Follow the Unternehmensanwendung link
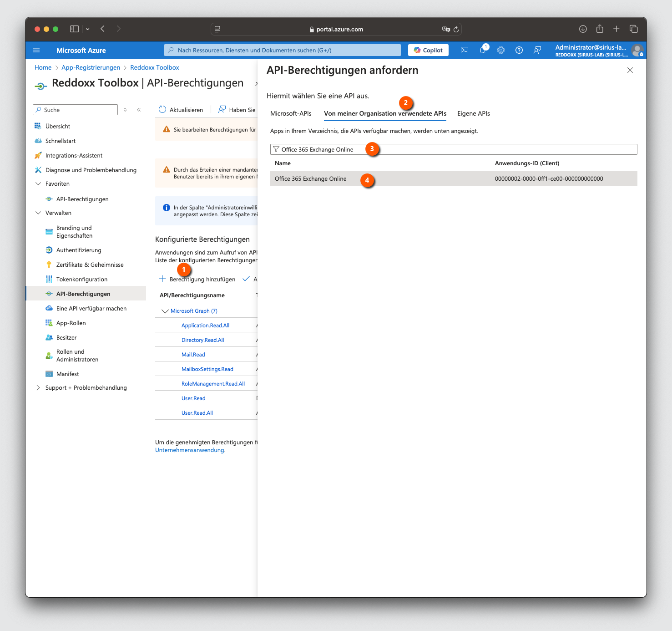The height and width of the screenshot is (631, 672). [x=190, y=450]
